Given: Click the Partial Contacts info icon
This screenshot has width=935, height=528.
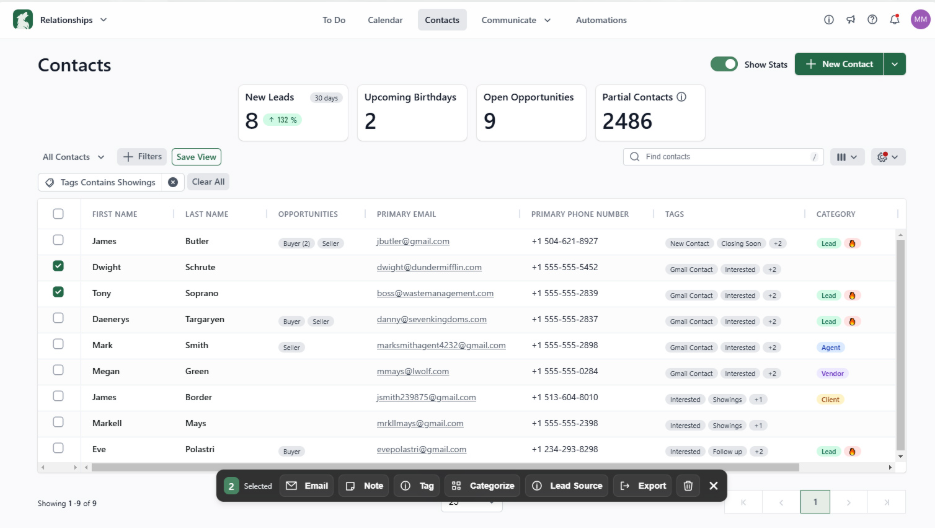Looking at the screenshot, I should point(682,97).
